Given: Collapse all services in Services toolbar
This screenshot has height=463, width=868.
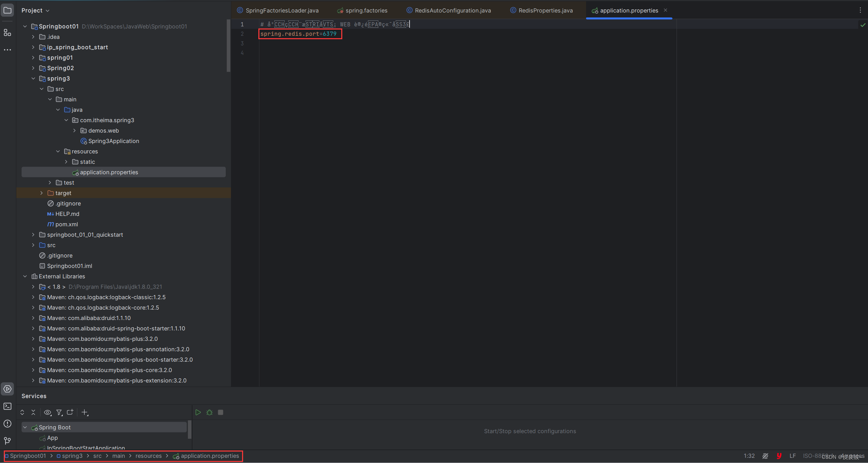Looking at the screenshot, I should 33,412.
